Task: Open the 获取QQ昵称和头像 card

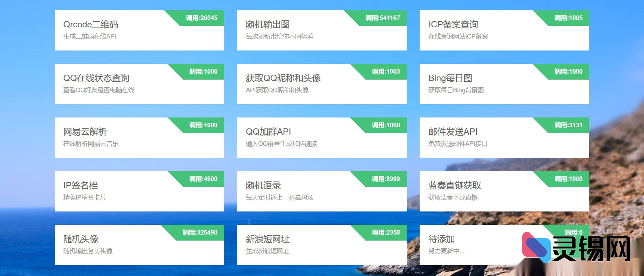Action: point(322,84)
